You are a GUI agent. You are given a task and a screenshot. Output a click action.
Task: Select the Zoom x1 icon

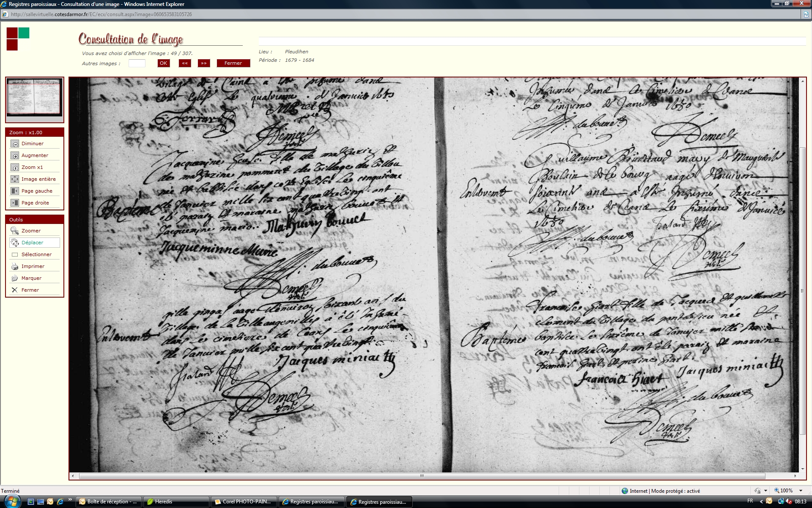[15, 168]
